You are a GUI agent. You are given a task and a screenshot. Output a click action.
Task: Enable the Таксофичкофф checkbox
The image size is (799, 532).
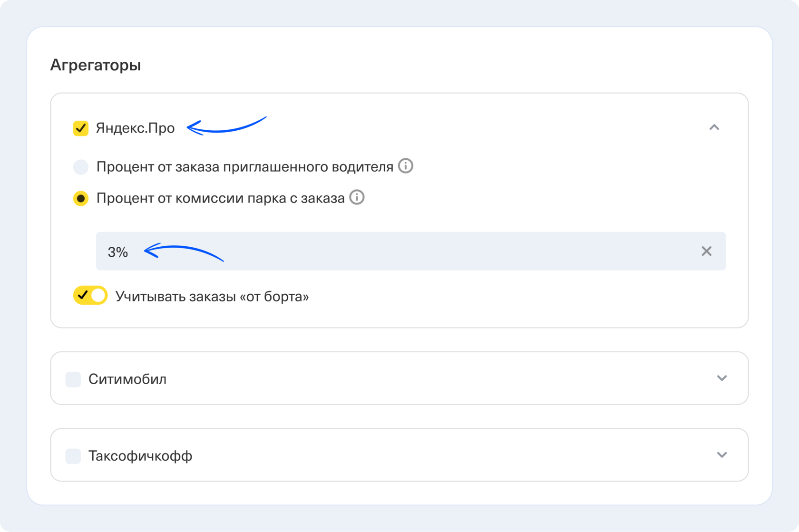(73, 456)
